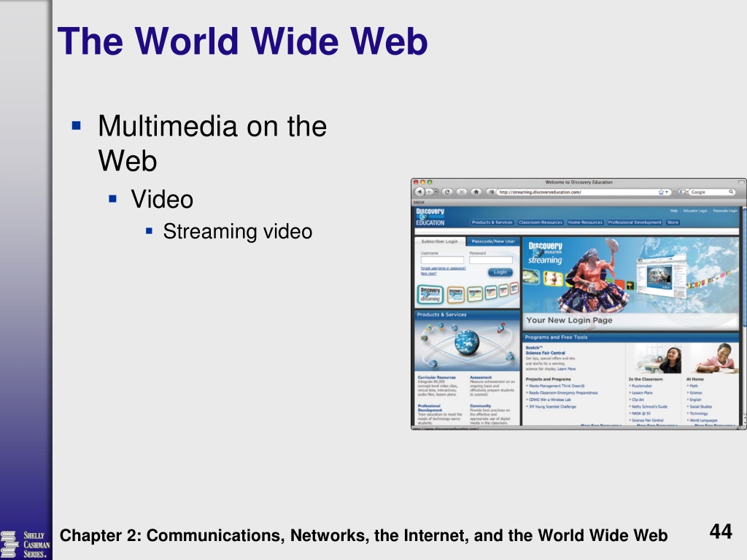Image resolution: width=747 pixels, height=560 pixels.
Task: Click the New User? link
Action: click(x=428, y=274)
